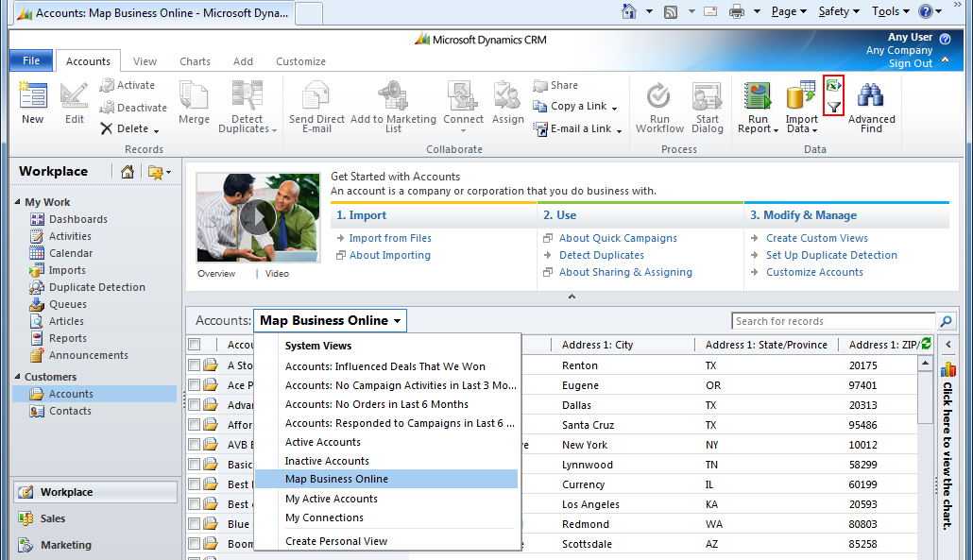Click the Edit ribbon icon
This screenshot has width=973, height=560.
(74, 96)
